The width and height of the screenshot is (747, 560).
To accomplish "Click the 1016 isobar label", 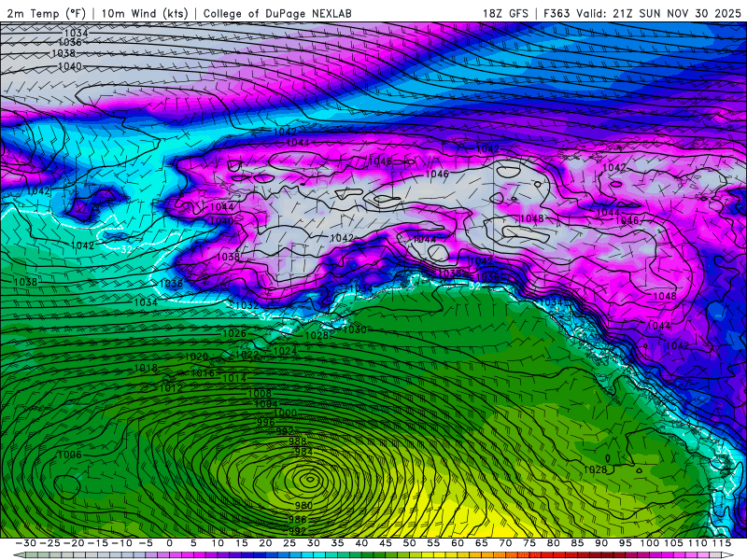I will click(x=203, y=372).
